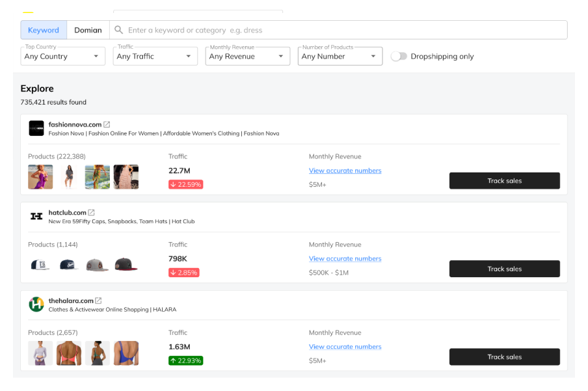Open thehalara.com domain name
588x391 pixels.
tap(71, 301)
